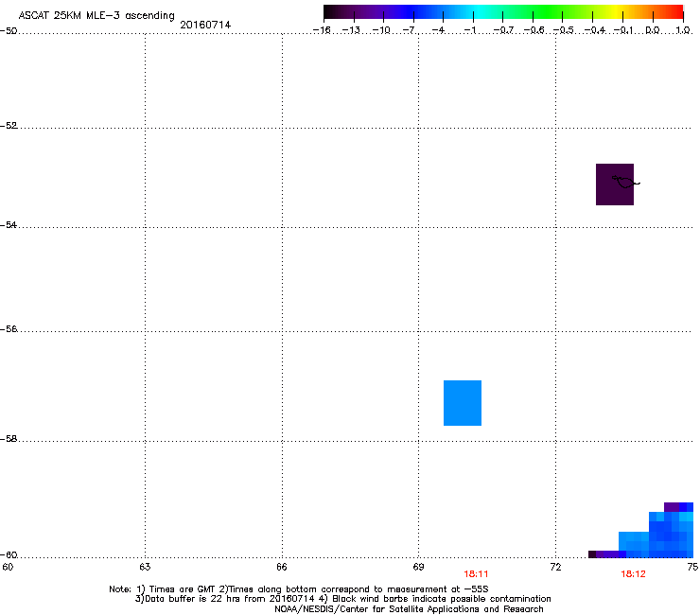Click the "-60" latitude axis label
700x615 pixels.
click(x=9, y=554)
